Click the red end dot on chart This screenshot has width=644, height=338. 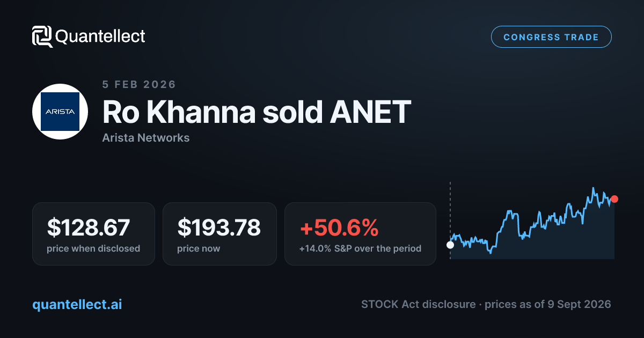[x=614, y=199]
